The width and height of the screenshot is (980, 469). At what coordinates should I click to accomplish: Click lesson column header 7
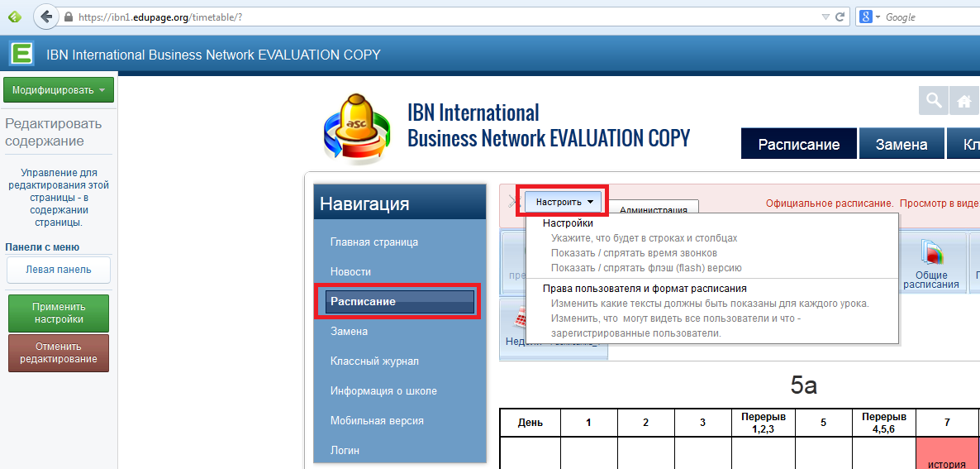coord(946,423)
